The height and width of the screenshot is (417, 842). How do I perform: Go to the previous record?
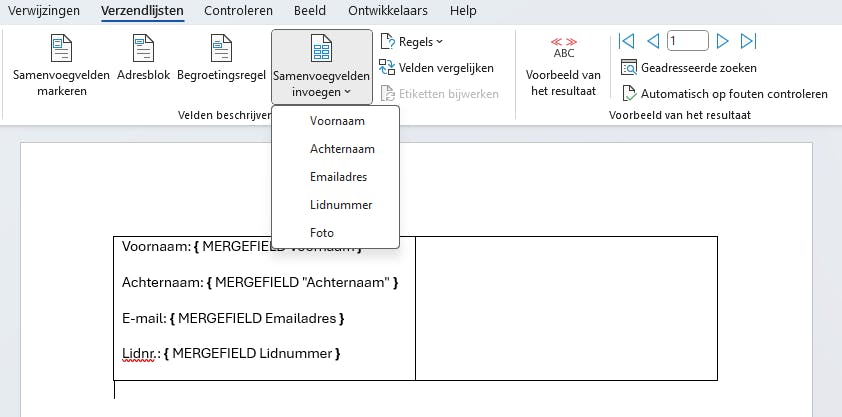[x=653, y=41]
